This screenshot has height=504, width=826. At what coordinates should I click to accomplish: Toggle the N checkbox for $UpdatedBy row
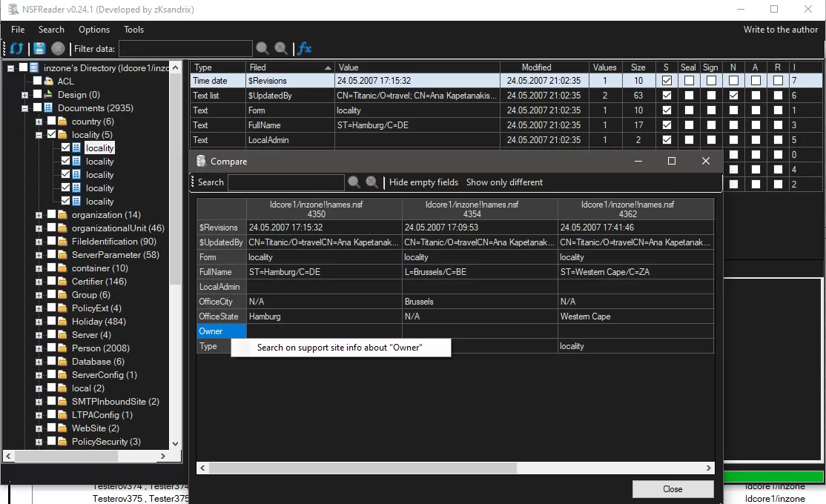pos(733,96)
